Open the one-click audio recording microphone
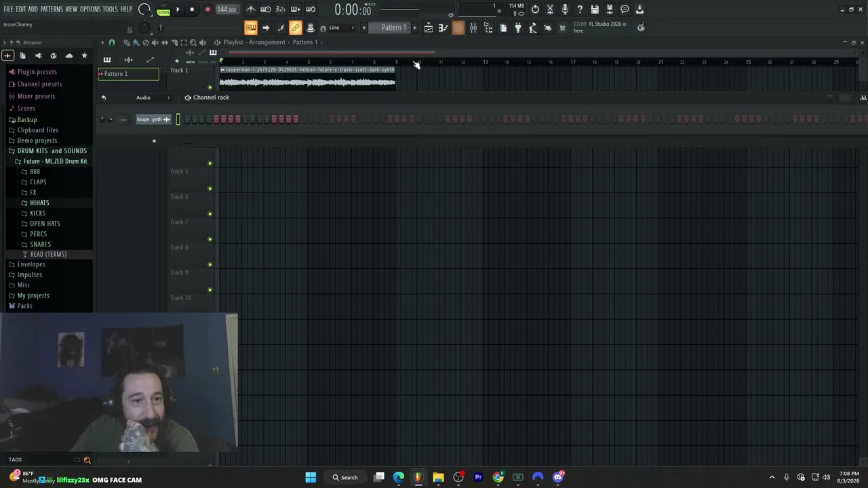Viewport: 868px width, 488px height. (x=565, y=9)
